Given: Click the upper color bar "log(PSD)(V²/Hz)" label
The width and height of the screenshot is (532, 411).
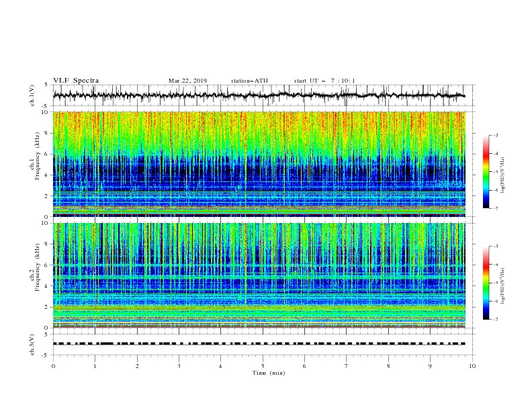Looking at the screenshot, I should tap(503, 175).
